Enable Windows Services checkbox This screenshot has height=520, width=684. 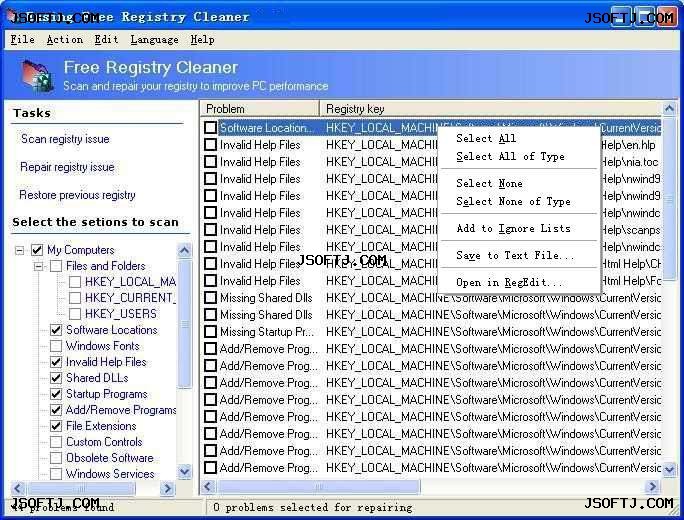coord(56,474)
